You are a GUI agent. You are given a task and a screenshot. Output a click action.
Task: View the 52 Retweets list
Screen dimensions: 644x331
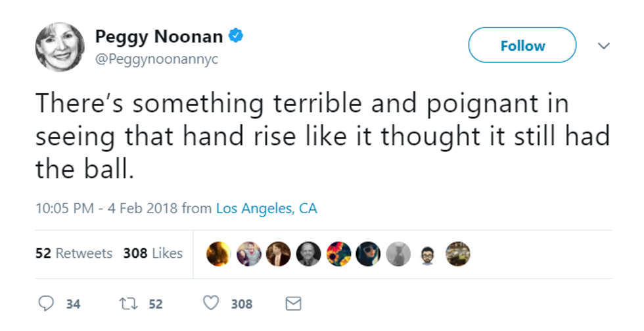coord(74,253)
